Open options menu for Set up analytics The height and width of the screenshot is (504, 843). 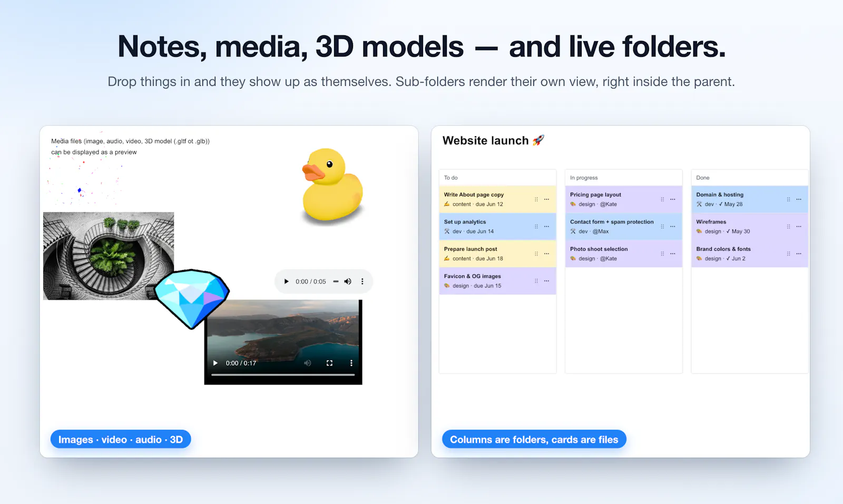point(547,226)
